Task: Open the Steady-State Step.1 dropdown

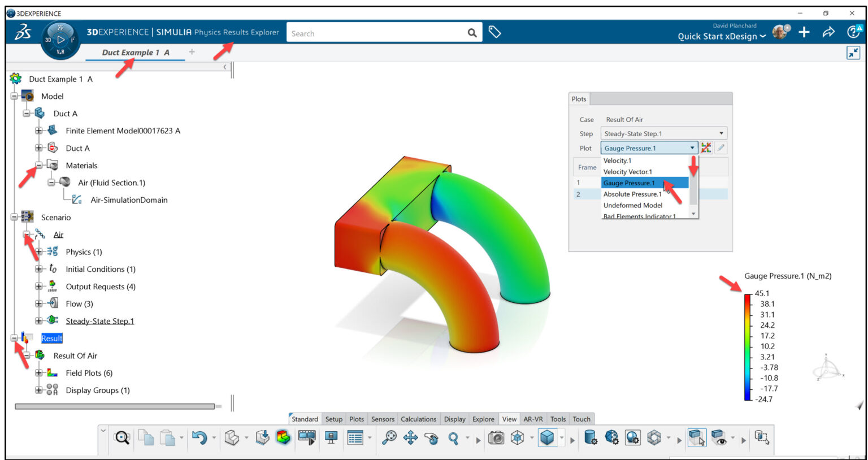Action: click(722, 133)
